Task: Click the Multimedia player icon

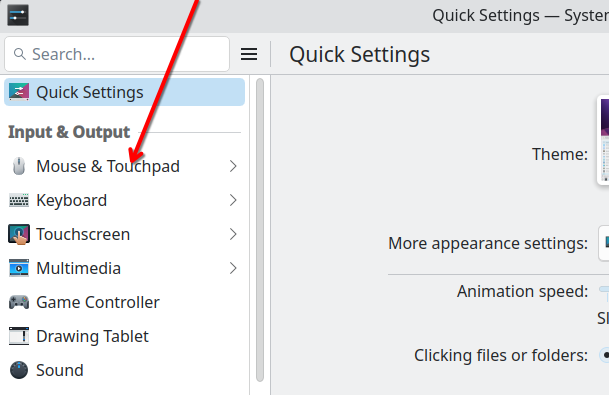Action: [x=19, y=268]
